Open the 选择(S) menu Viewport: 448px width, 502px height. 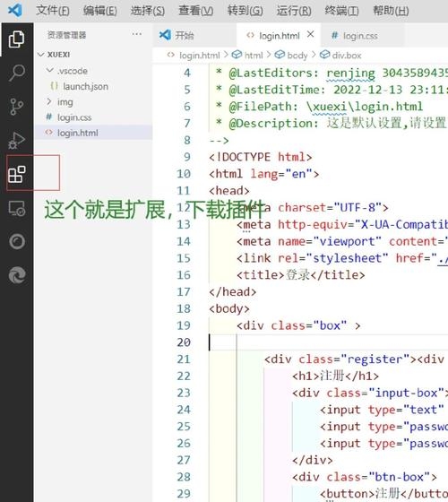pos(148,11)
